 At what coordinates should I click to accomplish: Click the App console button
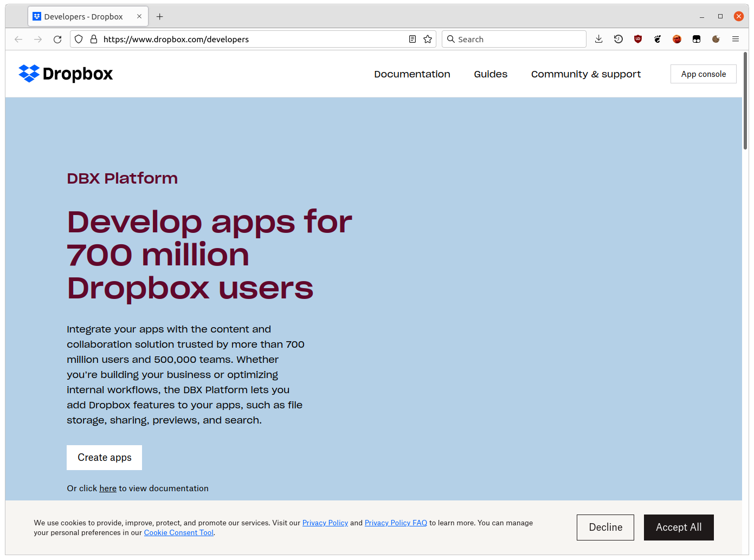point(704,74)
